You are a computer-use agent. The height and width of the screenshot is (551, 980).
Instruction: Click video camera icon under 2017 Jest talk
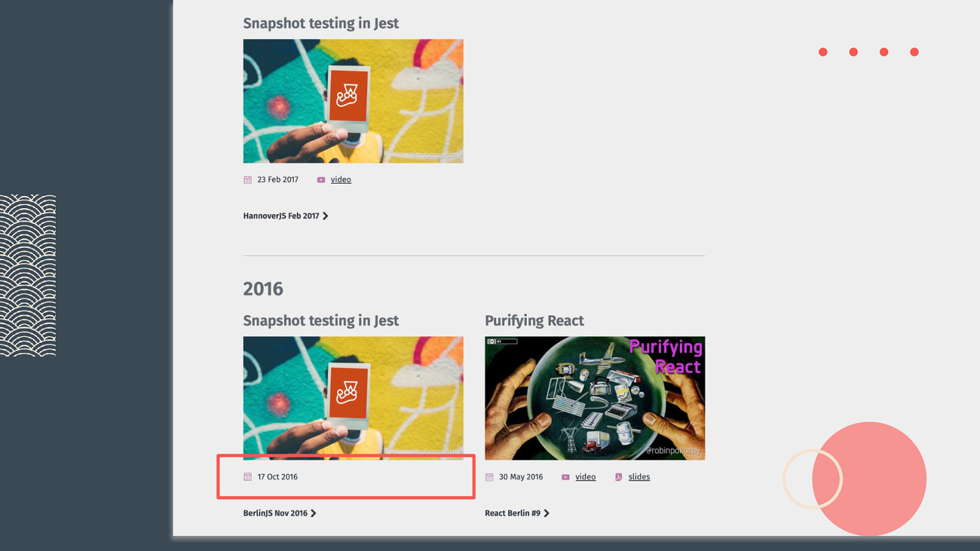pyautogui.click(x=321, y=180)
